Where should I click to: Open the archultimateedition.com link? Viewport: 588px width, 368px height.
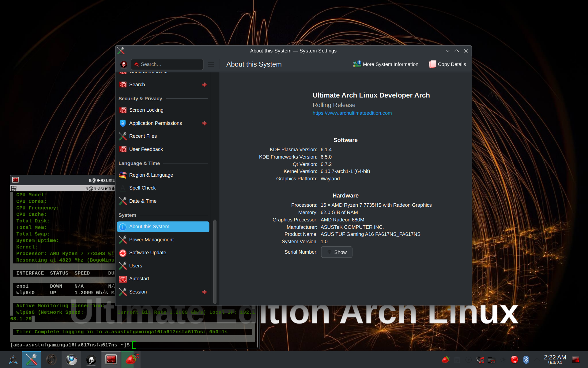point(352,113)
